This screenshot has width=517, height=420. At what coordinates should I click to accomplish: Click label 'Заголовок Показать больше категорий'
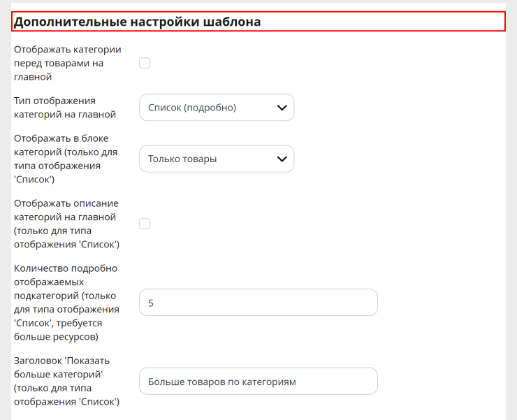pos(66,381)
